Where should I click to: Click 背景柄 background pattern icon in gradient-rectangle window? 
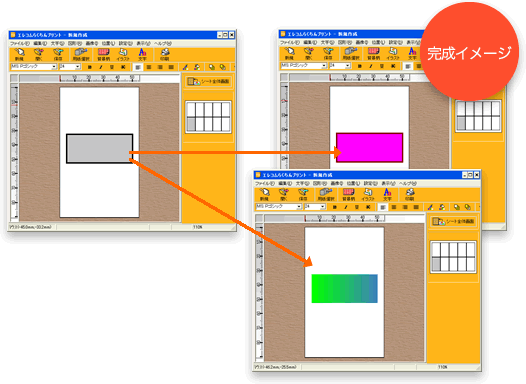click(x=348, y=195)
